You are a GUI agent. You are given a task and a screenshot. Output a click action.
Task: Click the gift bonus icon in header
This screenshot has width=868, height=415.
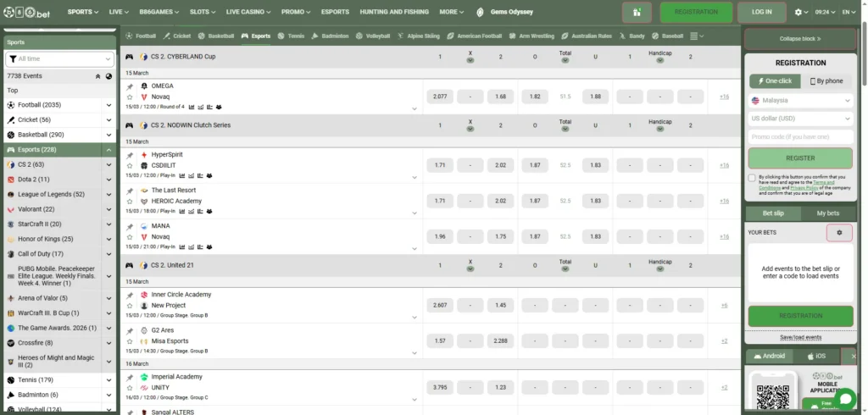pyautogui.click(x=637, y=12)
